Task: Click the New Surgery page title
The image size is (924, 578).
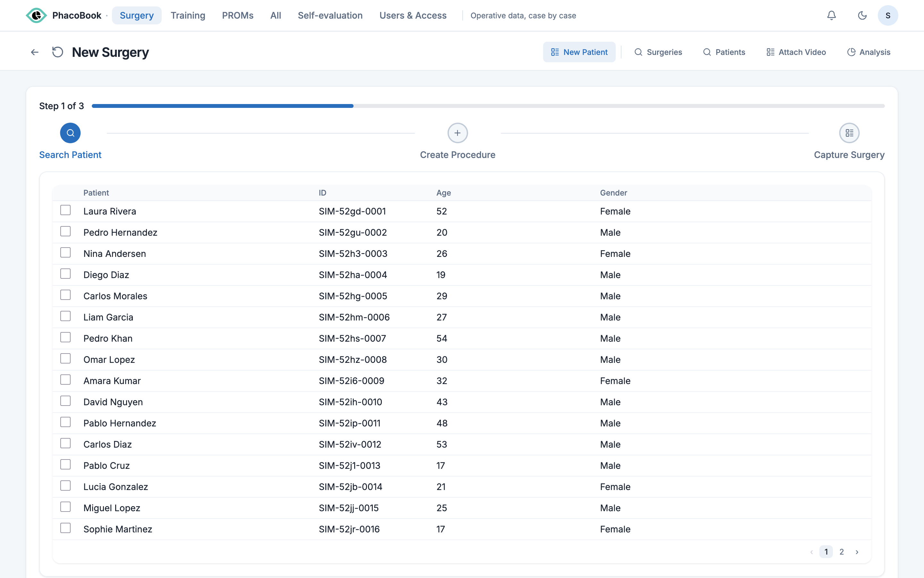Action: pyautogui.click(x=110, y=52)
